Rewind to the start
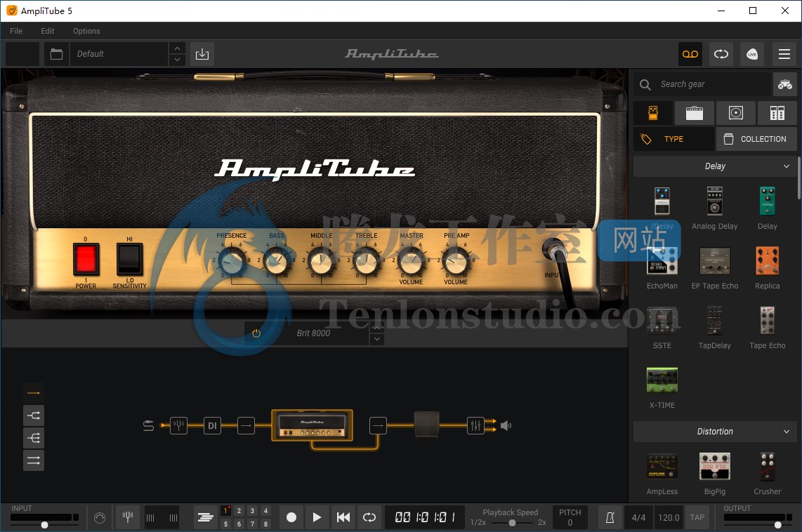The image size is (802, 532). [x=343, y=517]
